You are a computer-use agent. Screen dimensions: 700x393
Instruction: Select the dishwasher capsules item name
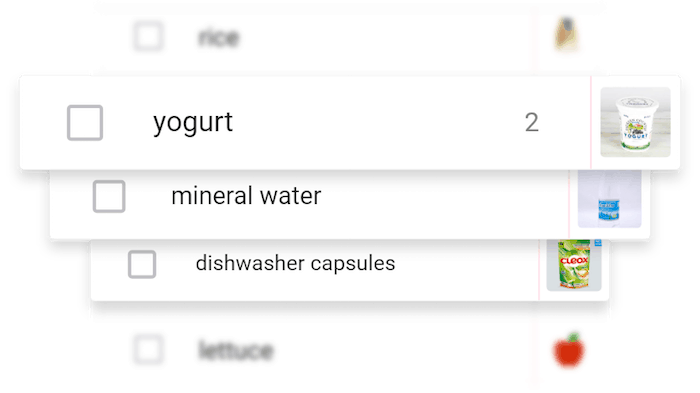(296, 263)
